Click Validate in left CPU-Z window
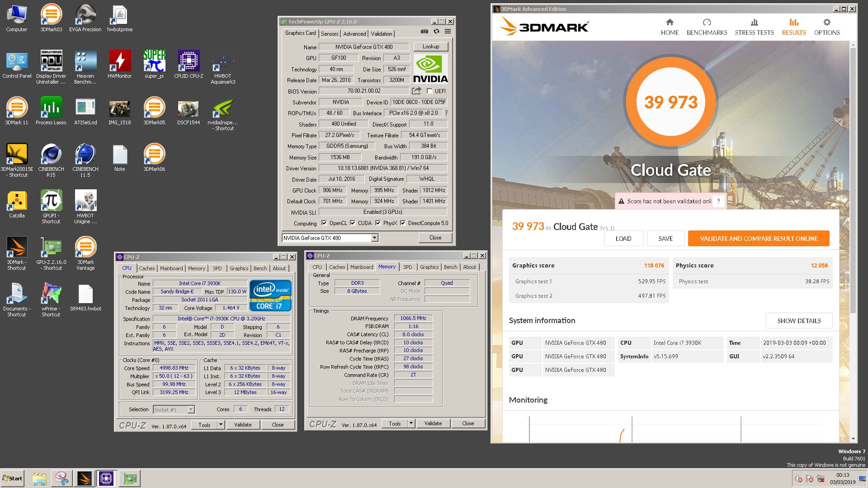This screenshot has width=868, height=488. pyautogui.click(x=243, y=425)
